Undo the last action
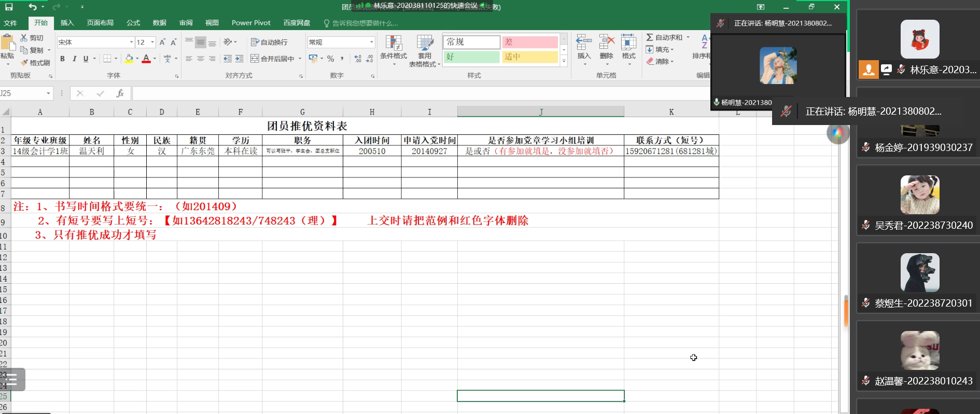Screen dimensions: 980x414 (x=33, y=7)
